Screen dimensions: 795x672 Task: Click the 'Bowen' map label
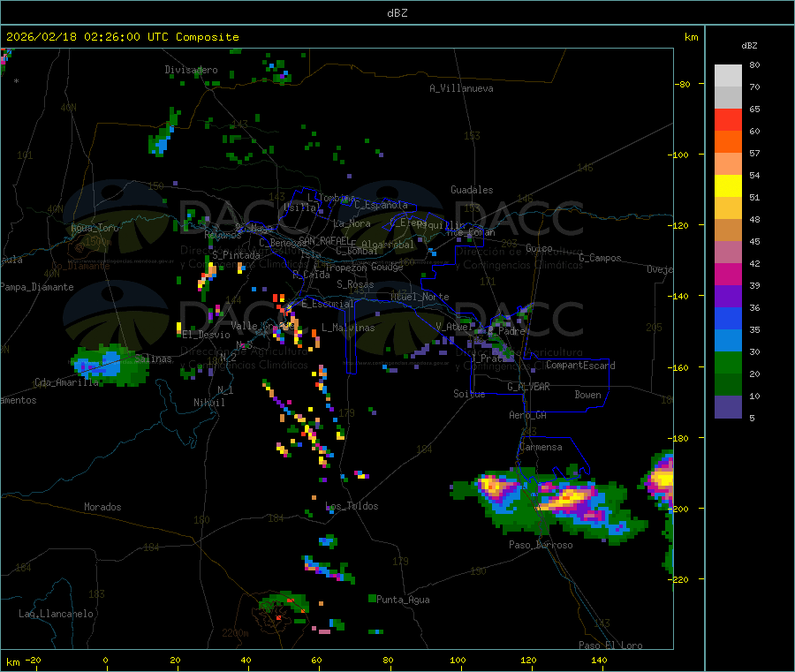(588, 395)
